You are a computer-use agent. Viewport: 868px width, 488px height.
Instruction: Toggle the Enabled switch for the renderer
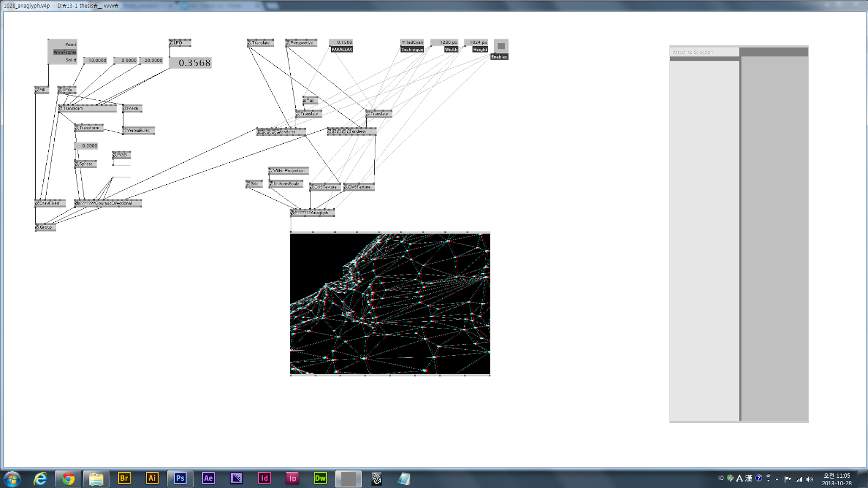click(x=500, y=47)
